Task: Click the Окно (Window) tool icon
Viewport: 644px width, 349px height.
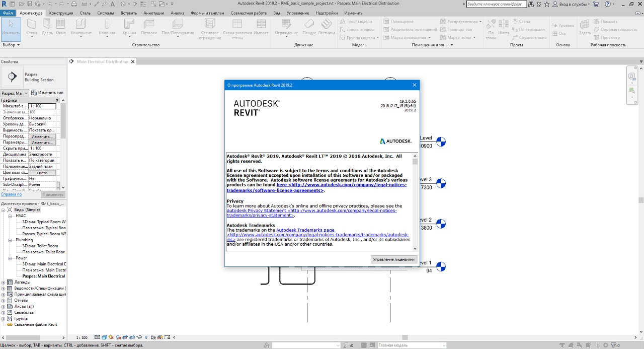Action: pyautogui.click(x=61, y=25)
